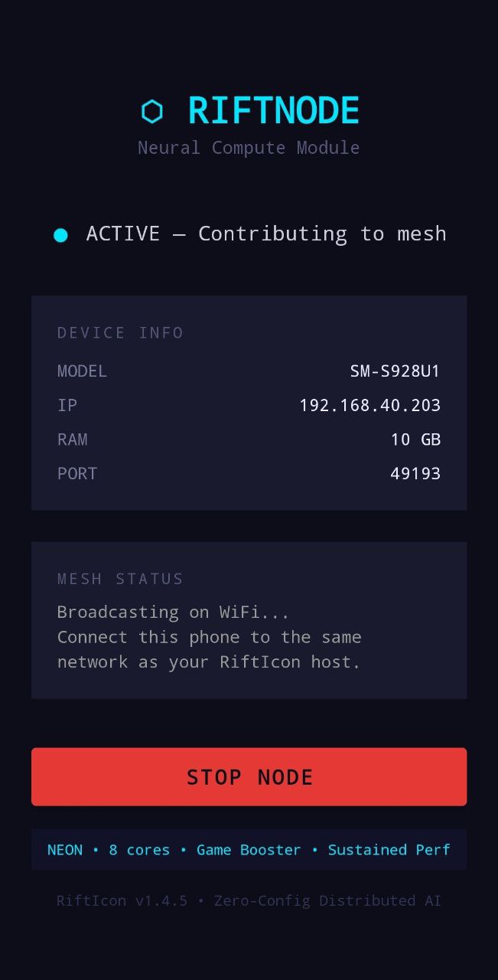Tap the Game Booster indicator

pos(249,850)
